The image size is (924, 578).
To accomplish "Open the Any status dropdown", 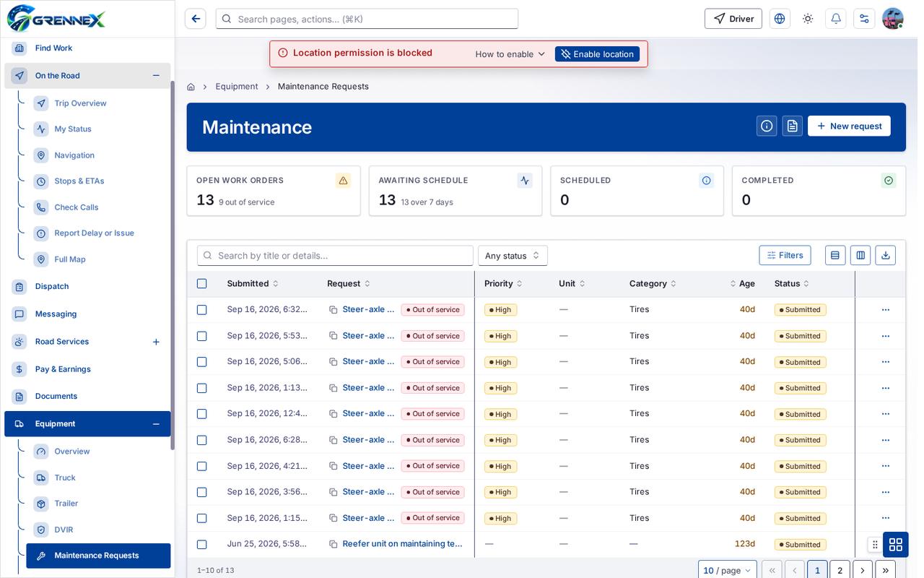I will point(513,256).
